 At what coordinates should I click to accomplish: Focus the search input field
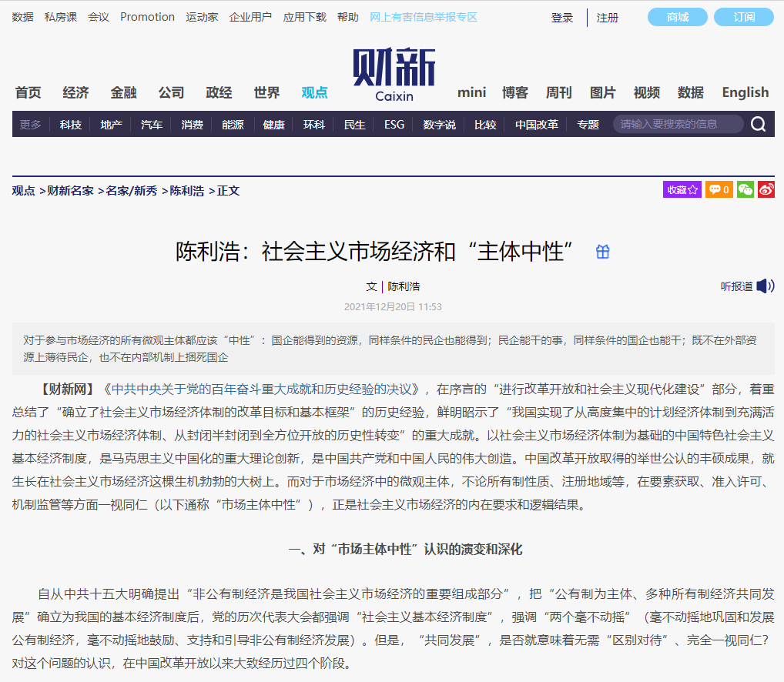(x=676, y=125)
